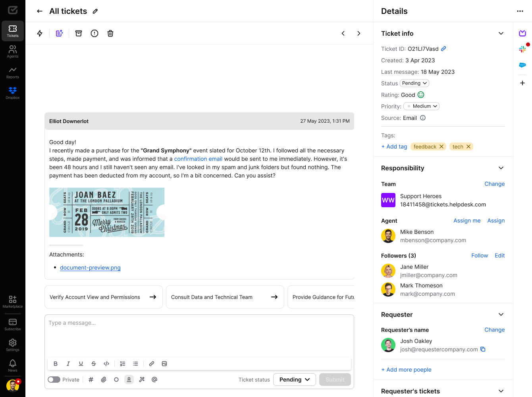Screen dimensions: 532x397
Task: Insert a canned response with the hash icon
Action: [x=91, y=380]
